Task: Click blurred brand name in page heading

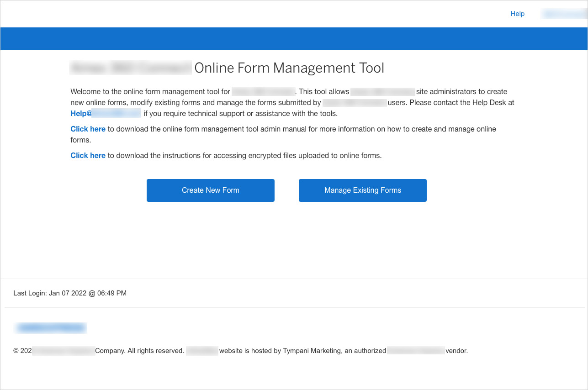Action: (x=131, y=68)
